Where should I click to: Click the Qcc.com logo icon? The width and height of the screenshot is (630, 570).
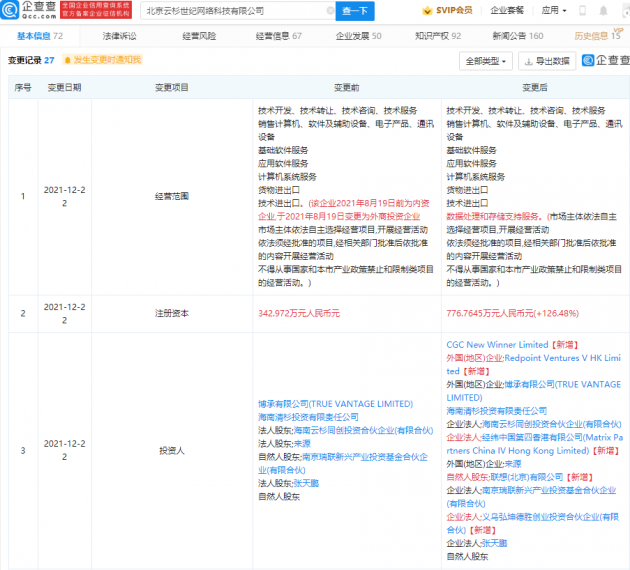tap(10, 10)
